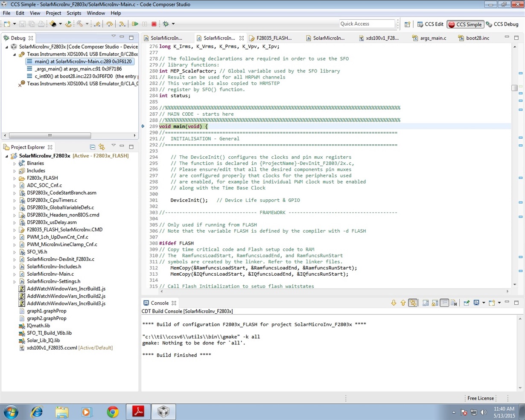Image resolution: width=525 pixels, height=420 pixels.
Task: Click Console next-message down arrow icon
Action: tap(394, 303)
